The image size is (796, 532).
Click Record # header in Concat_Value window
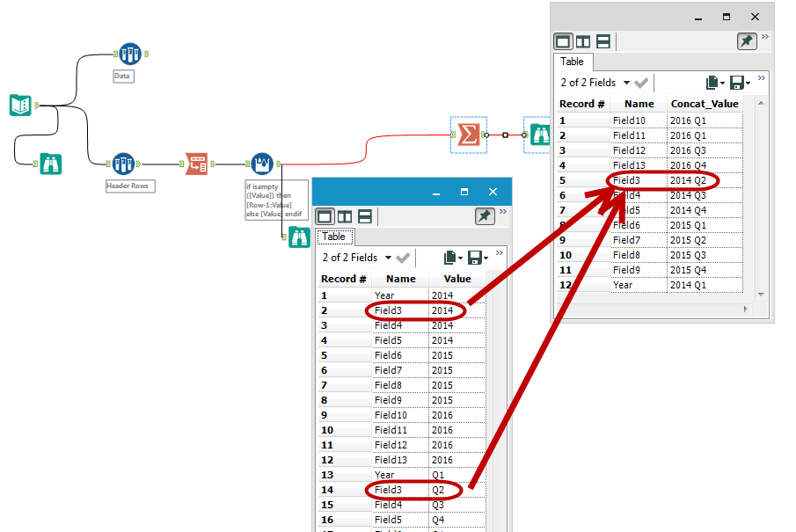[x=581, y=104]
